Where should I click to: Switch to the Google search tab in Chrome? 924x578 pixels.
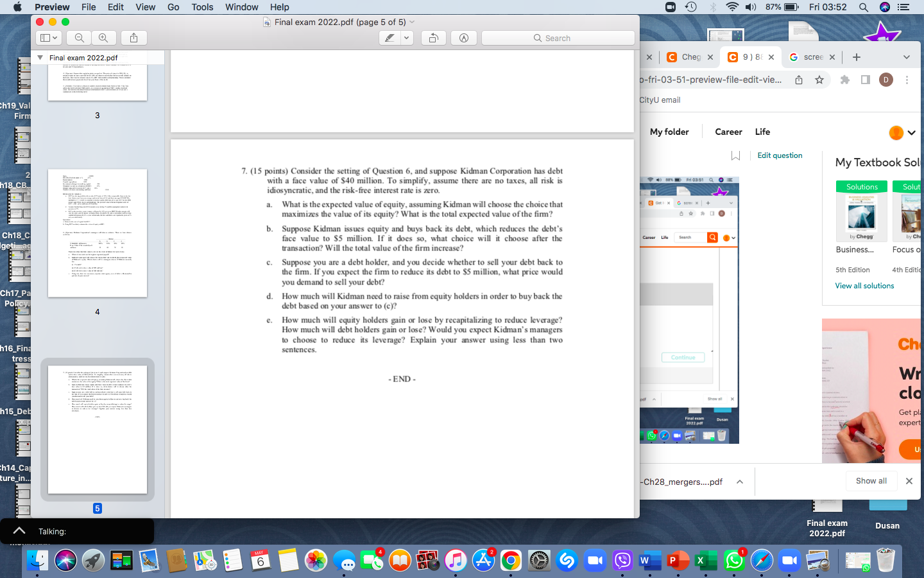(811, 57)
